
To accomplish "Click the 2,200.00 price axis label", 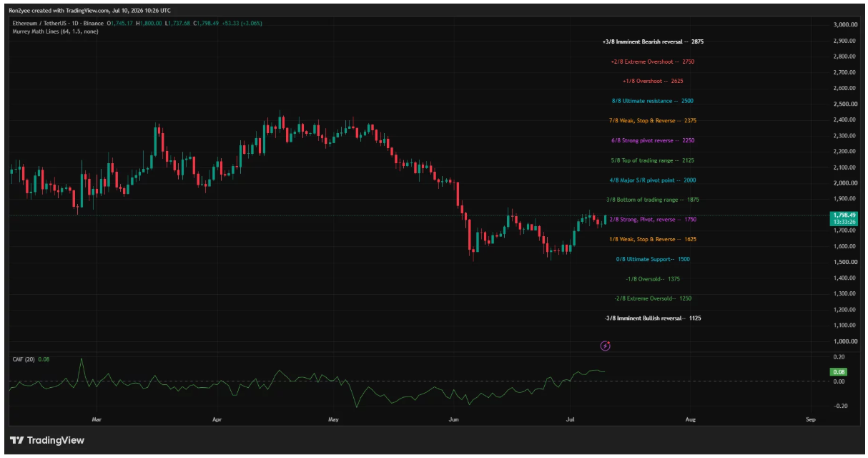I will tap(844, 152).
